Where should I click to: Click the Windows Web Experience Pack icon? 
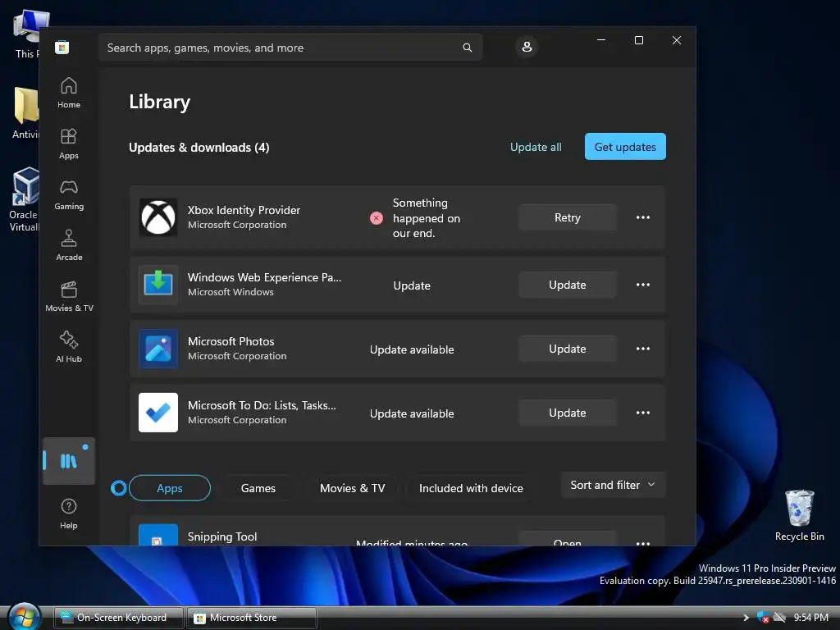[x=158, y=285]
